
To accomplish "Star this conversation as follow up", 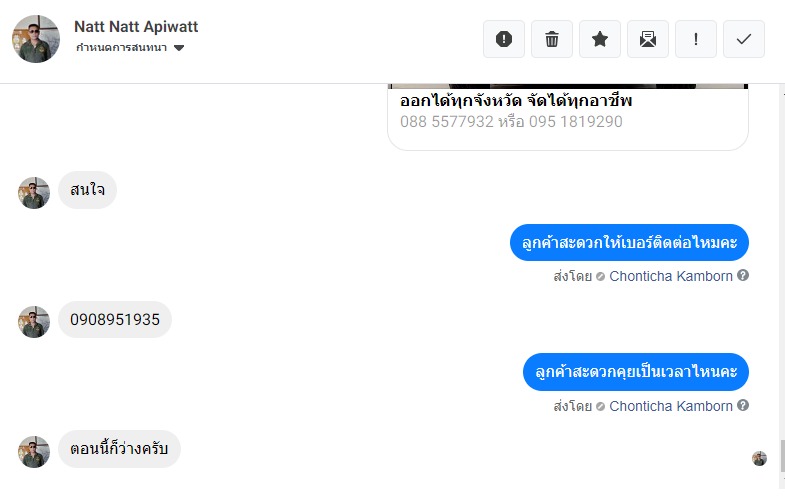I will tap(600, 39).
